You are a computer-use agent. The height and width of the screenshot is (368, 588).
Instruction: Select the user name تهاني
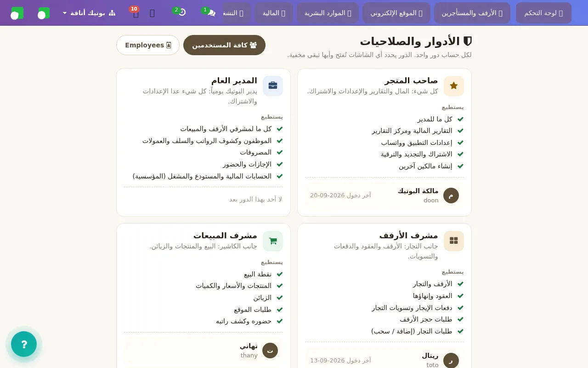(x=249, y=346)
